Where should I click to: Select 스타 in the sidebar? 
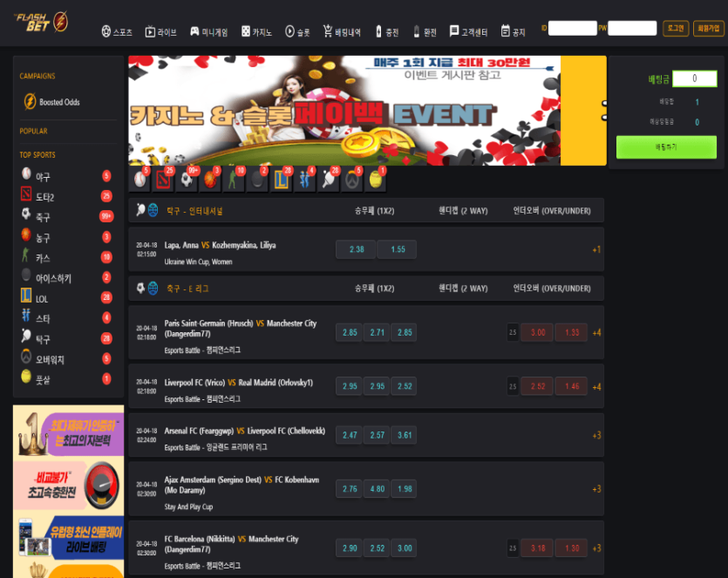point(67,318)
